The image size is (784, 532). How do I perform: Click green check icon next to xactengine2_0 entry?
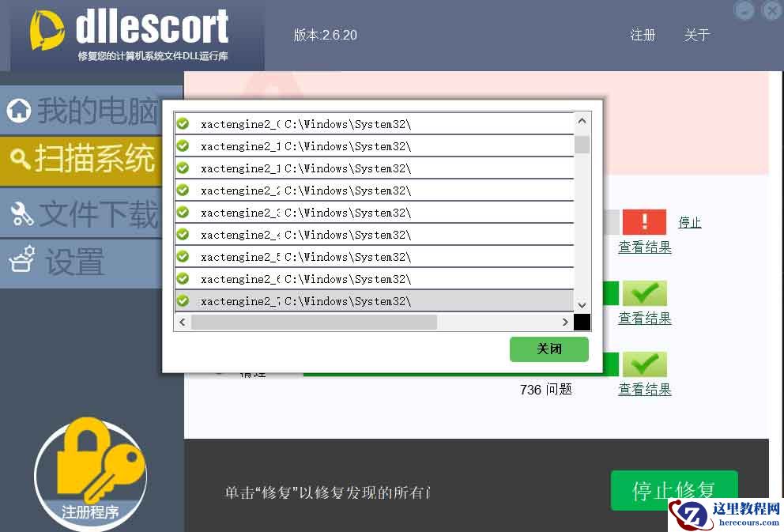click(x=183, y=123)
